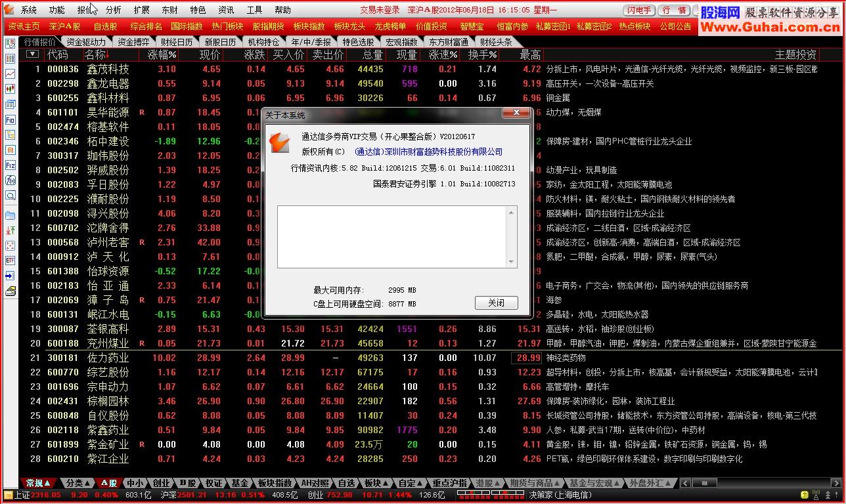The height and width of the screenshot is (504, 846).
Task: Expand the 分类▲ bottom tab menu
Action: (x=78, y=483)
